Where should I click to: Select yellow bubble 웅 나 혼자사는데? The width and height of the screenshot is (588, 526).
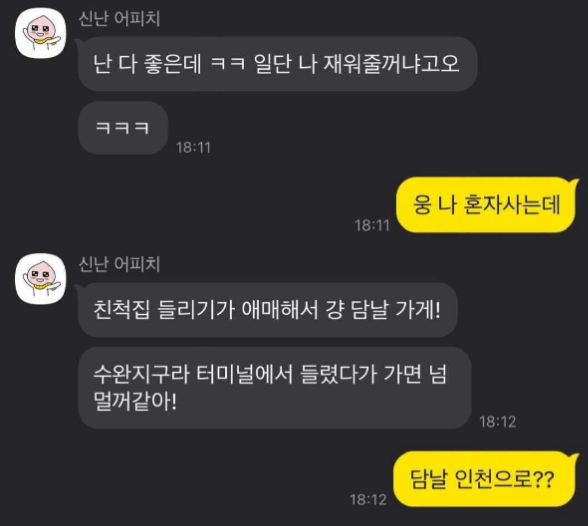pyautogui.click(x=486, y=205)
